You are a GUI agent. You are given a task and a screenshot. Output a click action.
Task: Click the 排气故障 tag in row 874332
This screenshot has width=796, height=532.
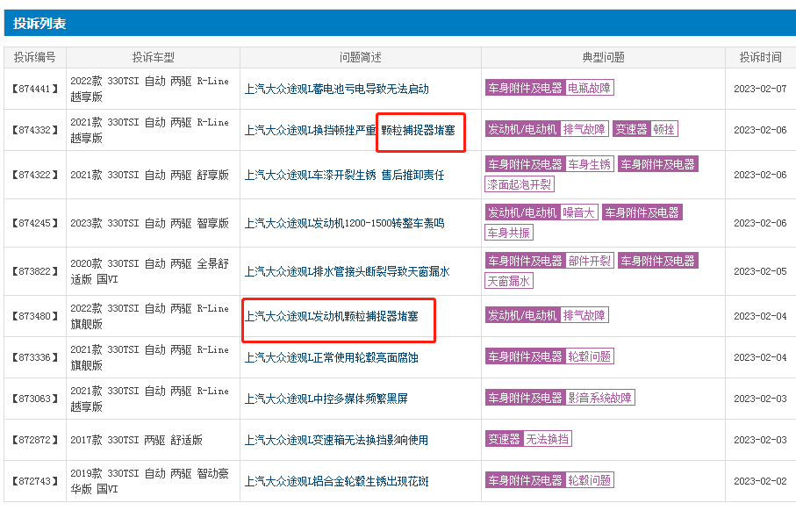point(584,129)
